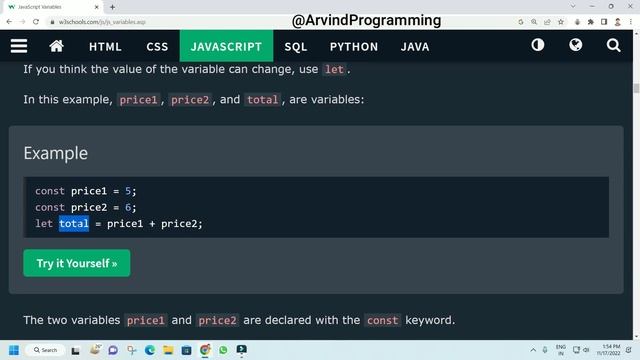Screen dimensions: 640x360
Task: Go forward in browser history
Action: click(22, 22)
